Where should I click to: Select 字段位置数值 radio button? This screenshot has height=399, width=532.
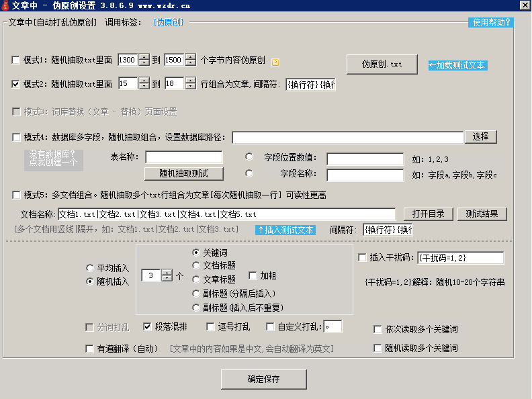point(249,157)
